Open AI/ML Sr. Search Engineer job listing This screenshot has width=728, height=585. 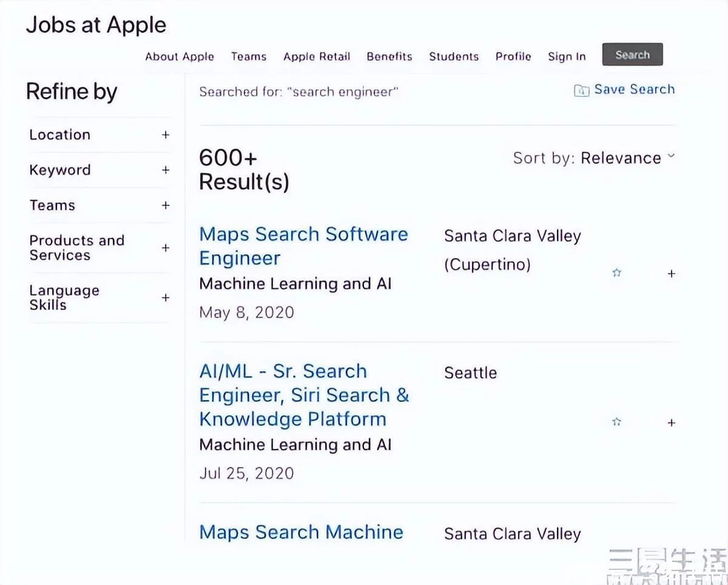pos(304,395)
